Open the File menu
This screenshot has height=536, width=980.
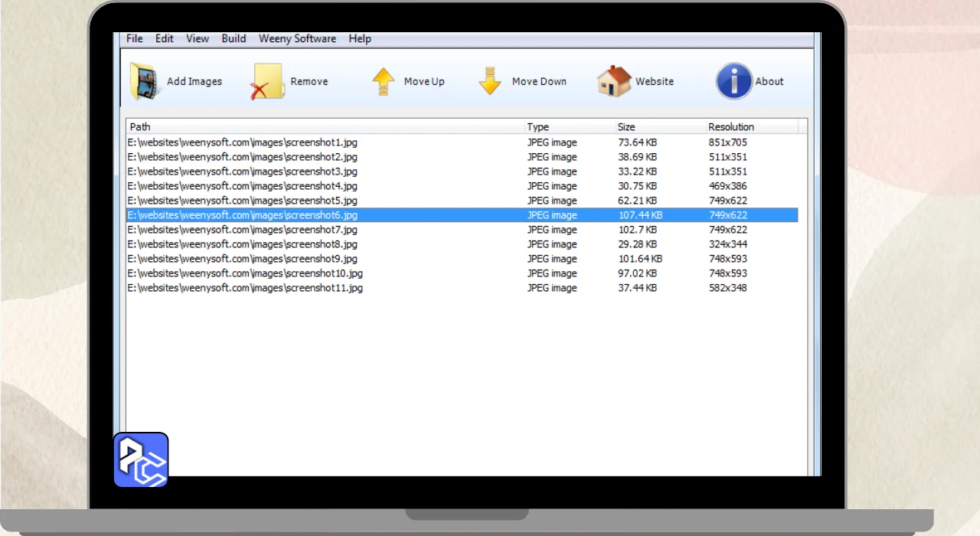[135, 38]
